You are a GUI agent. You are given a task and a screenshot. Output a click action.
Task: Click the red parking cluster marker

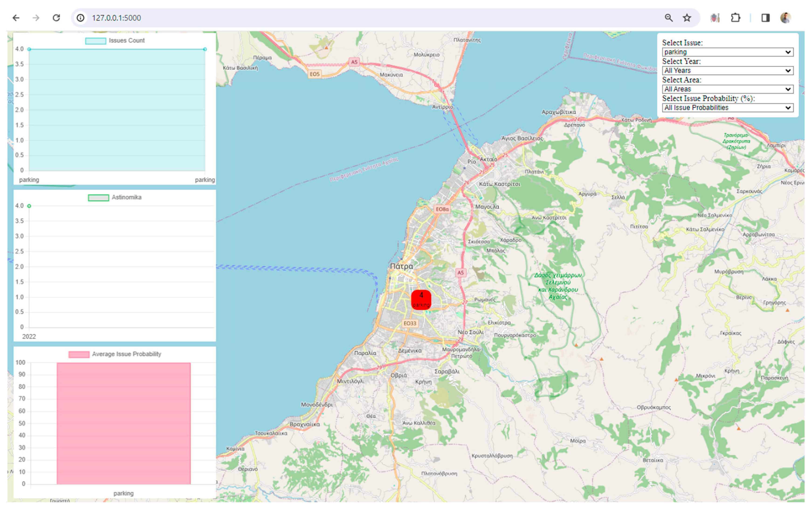pos(421,299)
